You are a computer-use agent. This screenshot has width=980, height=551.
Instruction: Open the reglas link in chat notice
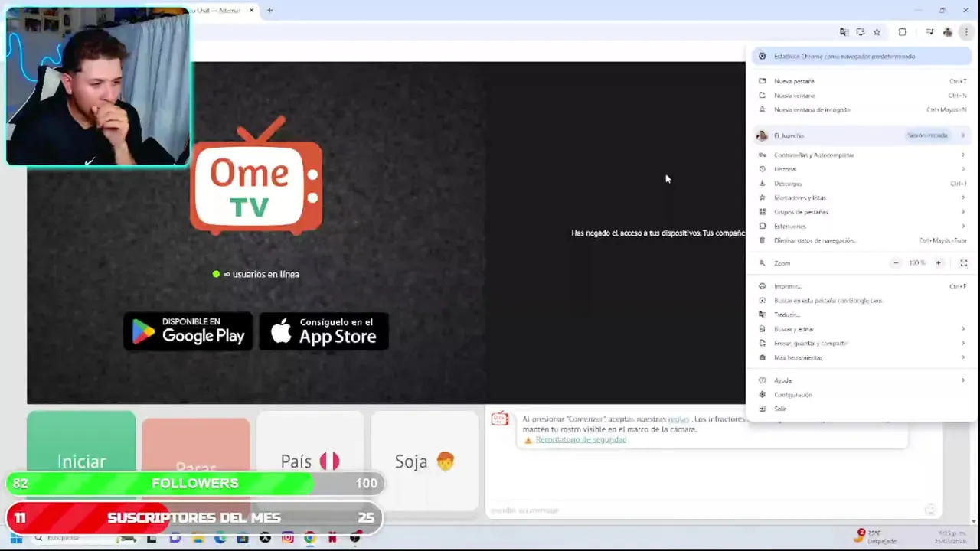pyautogui.click(x=678, y=419)
